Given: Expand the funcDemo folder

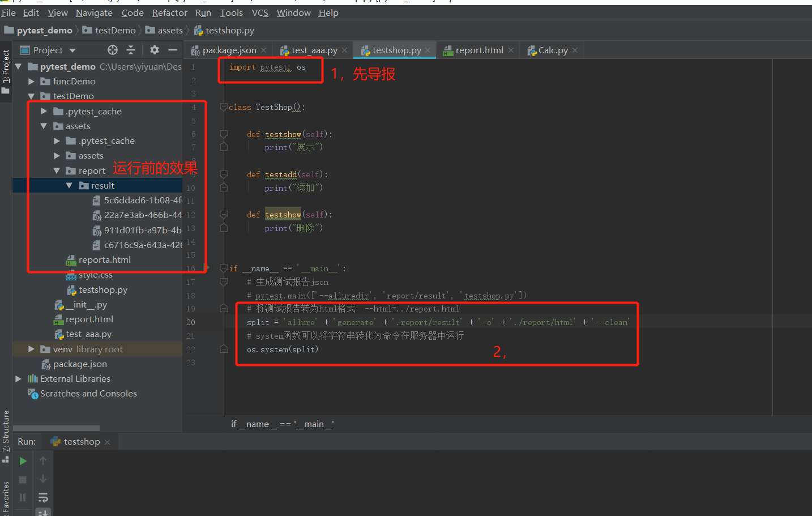Looking at the screenshot, I should pos(32,81).
